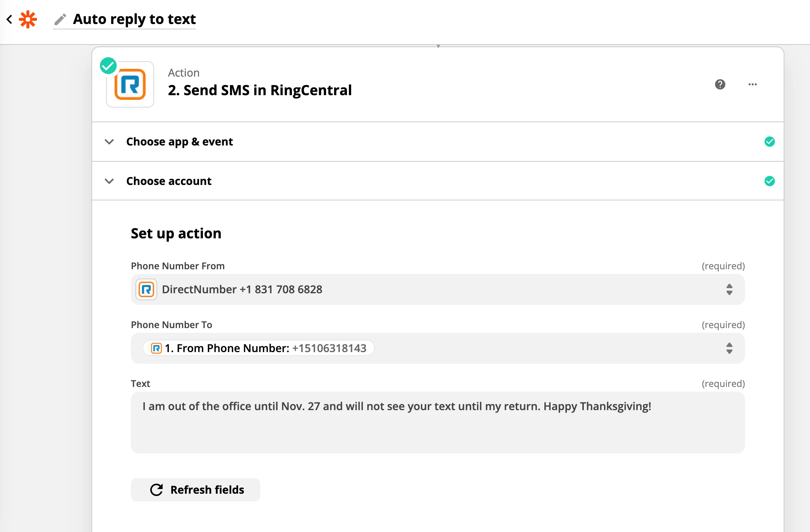This screenshot has width=810, height=532.
Task: Click the green checkmark beside Choose app & event
Action: point(770,142)
